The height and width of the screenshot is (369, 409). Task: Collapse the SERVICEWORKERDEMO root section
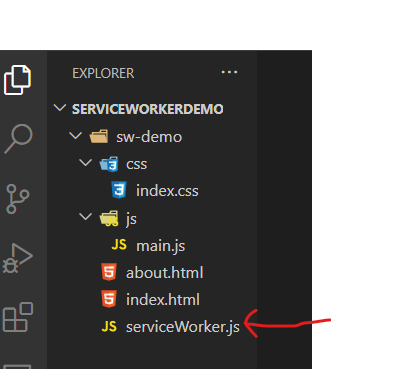pos(60,108)
